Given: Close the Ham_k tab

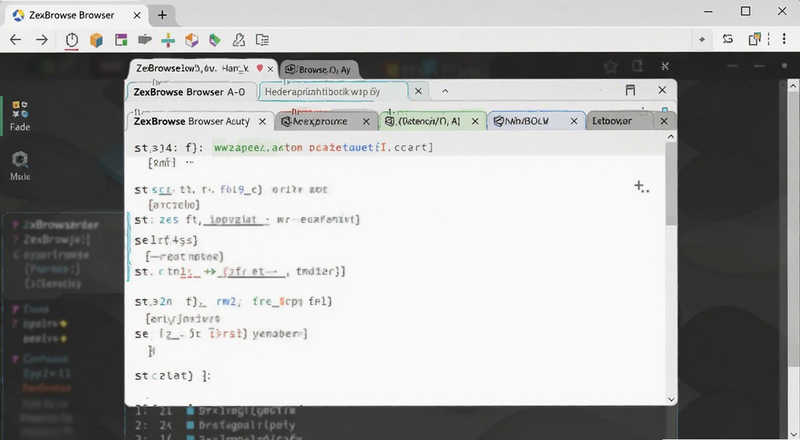Looking at the screenshot, I should click(270, 69).
